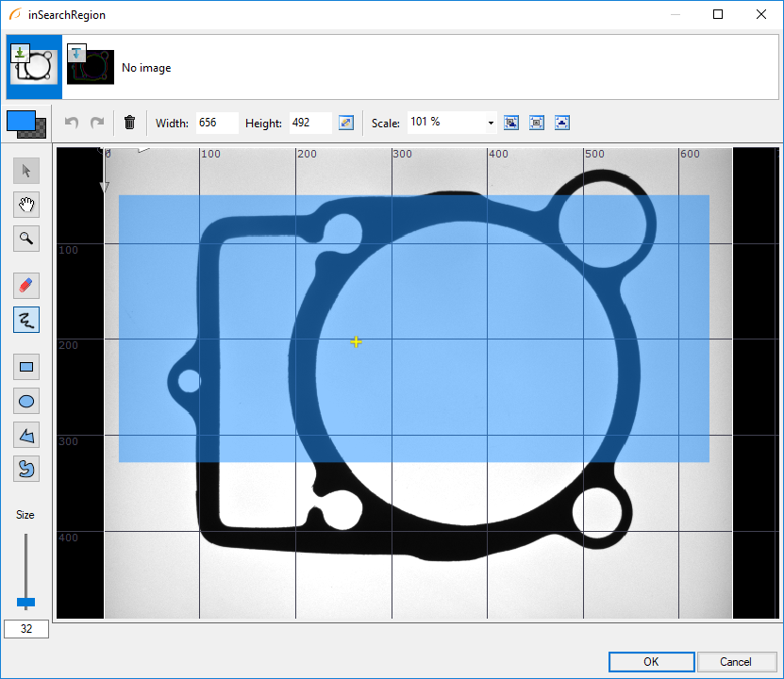Click the blue foreground color swatch
This screenshot has height=679, width=784.
tap(20, 121)
